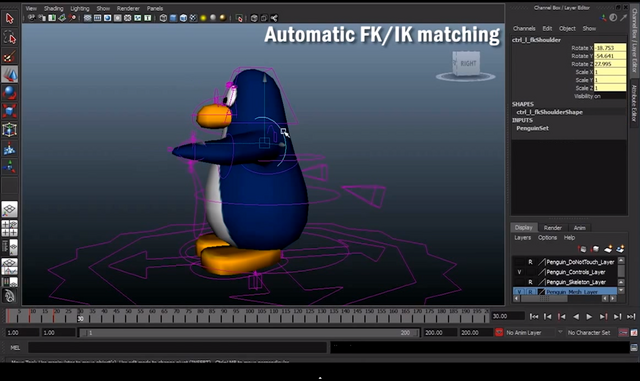
Task: Click Rotate X value field
Action: pos(610,48)
